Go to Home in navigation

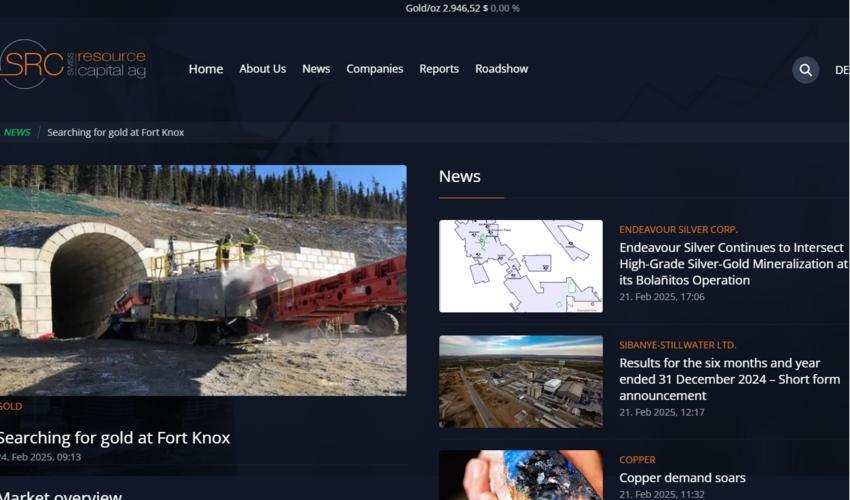206,69
